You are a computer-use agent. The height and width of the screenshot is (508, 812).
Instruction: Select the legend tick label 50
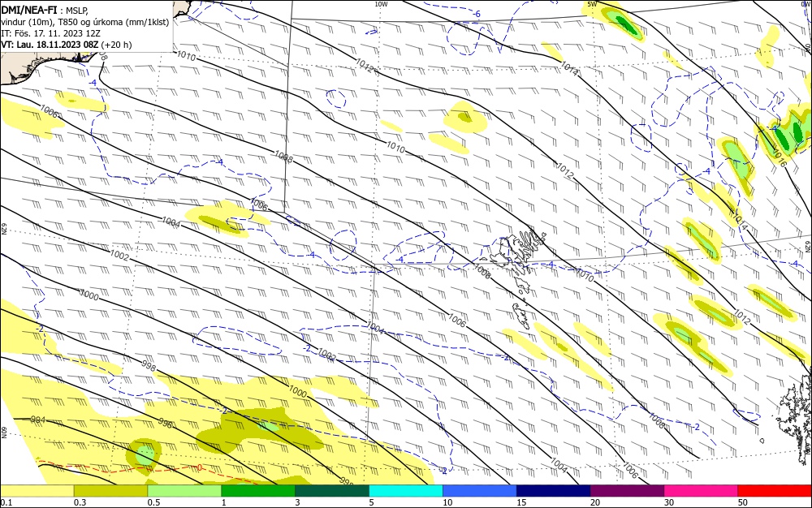743,502
